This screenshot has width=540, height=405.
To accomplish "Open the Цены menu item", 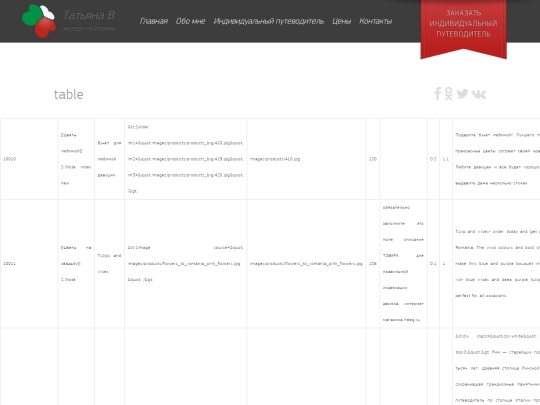I will tap(341, 21).
